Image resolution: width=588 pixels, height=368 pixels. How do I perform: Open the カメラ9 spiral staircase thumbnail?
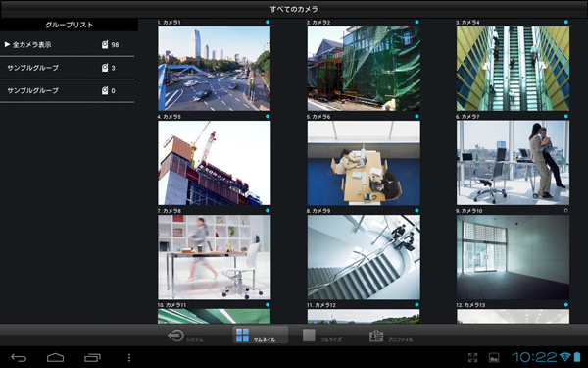pyautogui.click(x=364, y=257)
